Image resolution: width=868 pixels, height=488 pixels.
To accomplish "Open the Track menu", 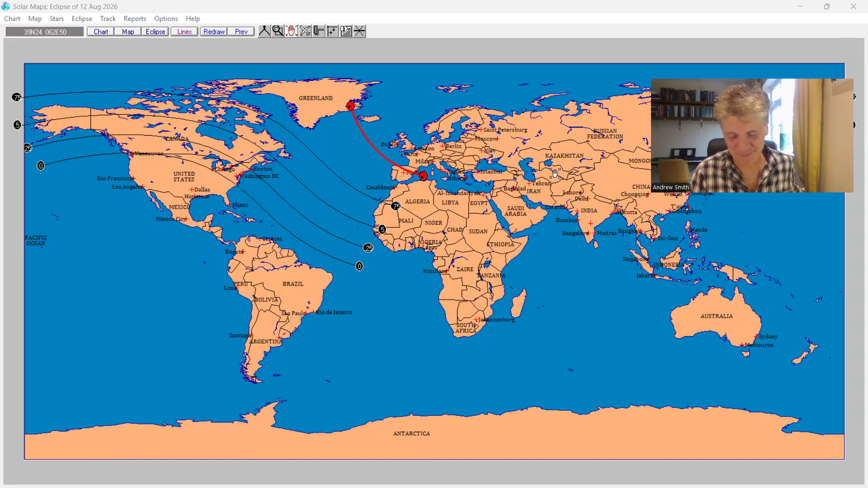I will (108, 19).
